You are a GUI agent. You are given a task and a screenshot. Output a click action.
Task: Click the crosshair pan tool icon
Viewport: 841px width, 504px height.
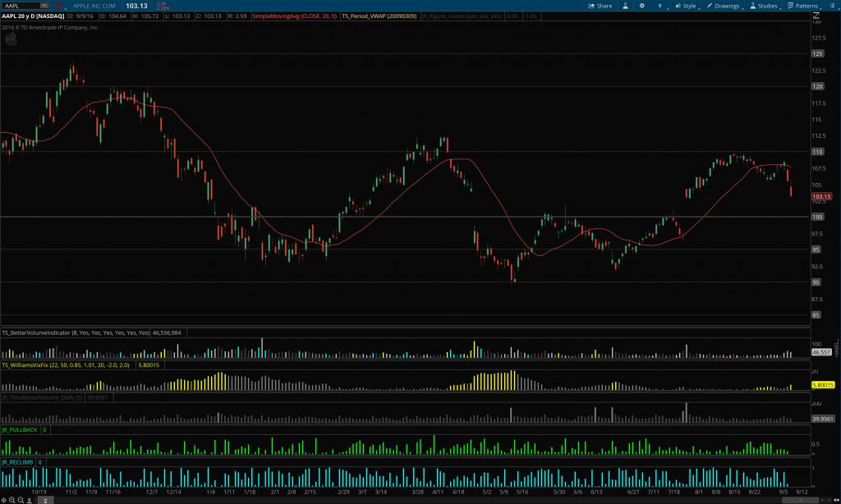click(x=4, y=500)
